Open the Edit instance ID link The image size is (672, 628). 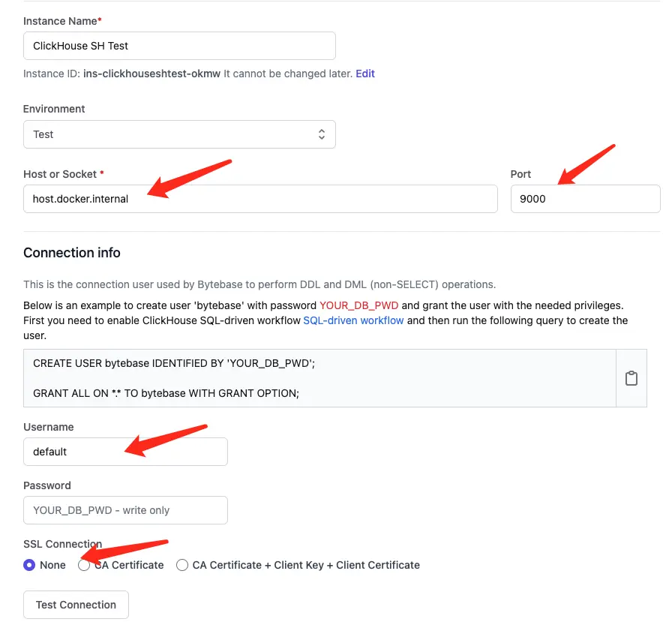365,74
